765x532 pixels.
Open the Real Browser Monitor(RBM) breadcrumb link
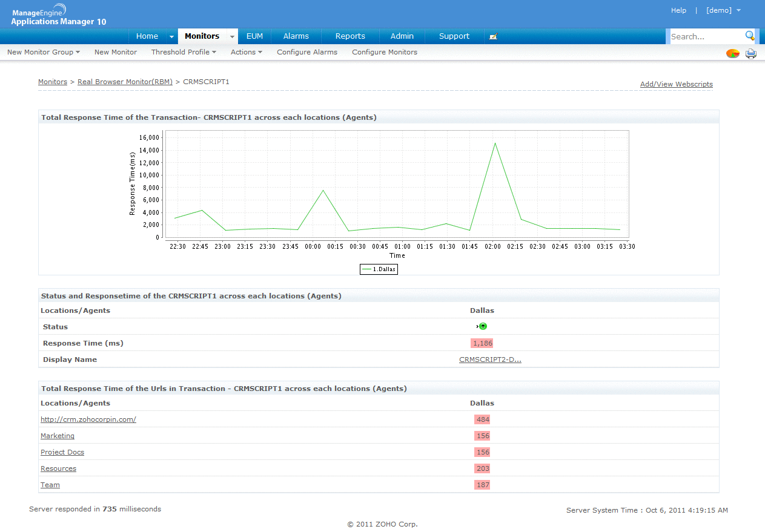pos(125,82)
